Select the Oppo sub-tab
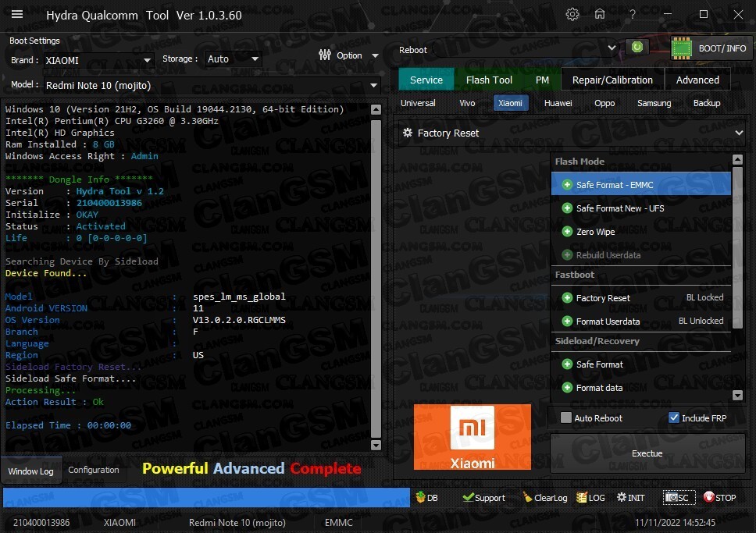 click(x=604, y=103)
